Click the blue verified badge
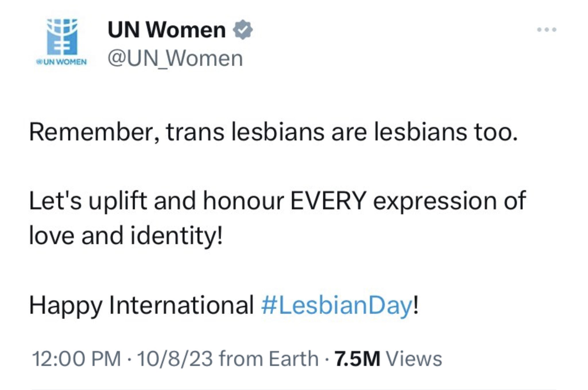 (x=243, y=30)
